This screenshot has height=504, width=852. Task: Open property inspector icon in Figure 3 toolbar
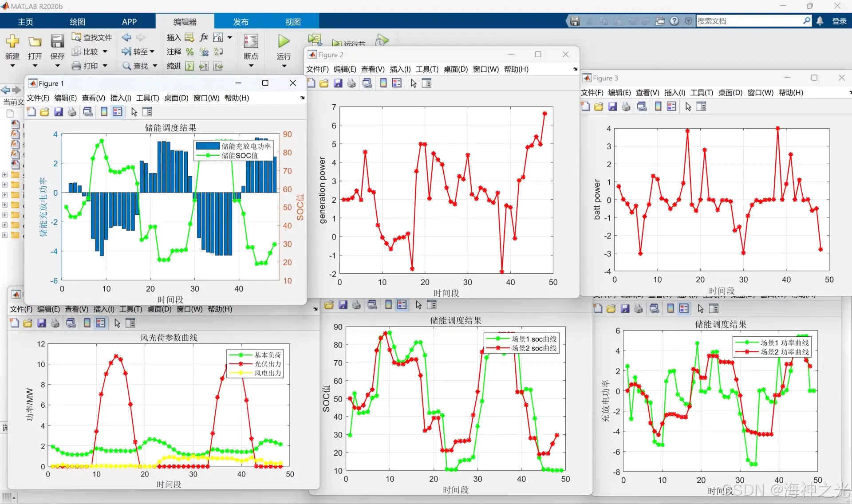(702, 107)
